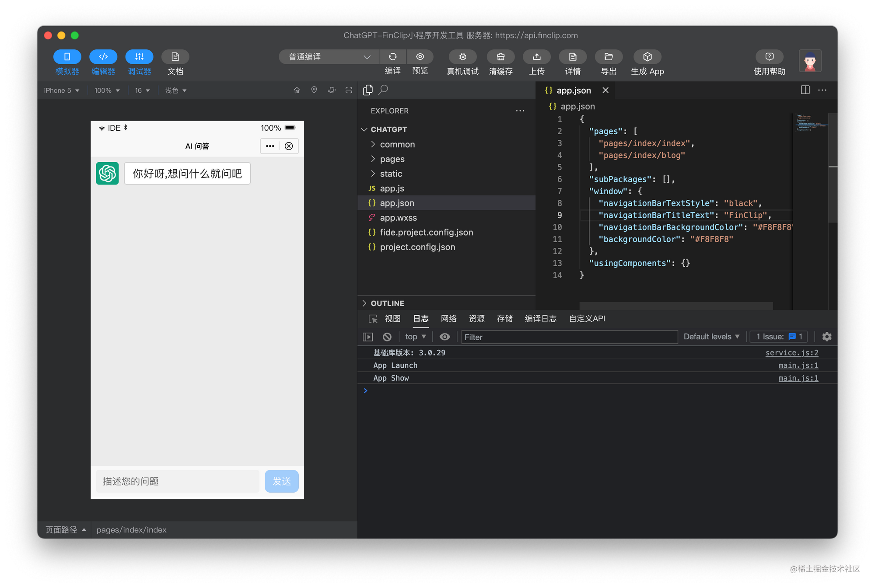Image resolution: width=875 pixels, height=588 pixels.
Task: Click the 预览 preview eye icon
Action: point(420,57)
